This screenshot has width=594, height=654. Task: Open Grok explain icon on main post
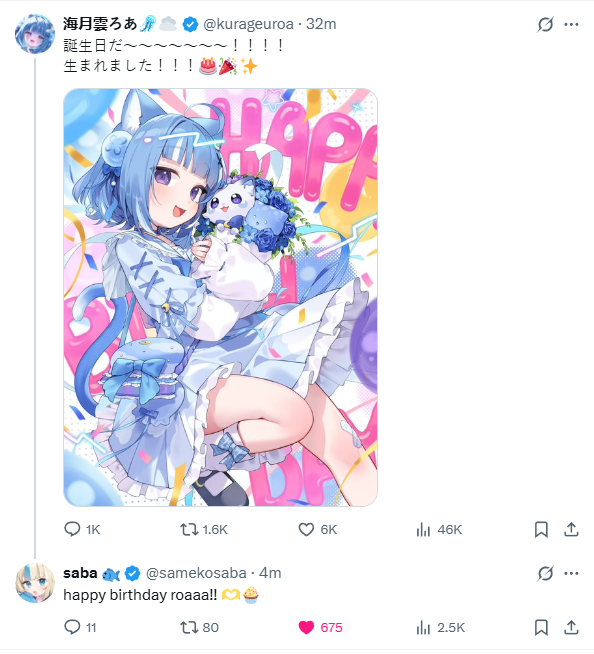pos(545,25)
